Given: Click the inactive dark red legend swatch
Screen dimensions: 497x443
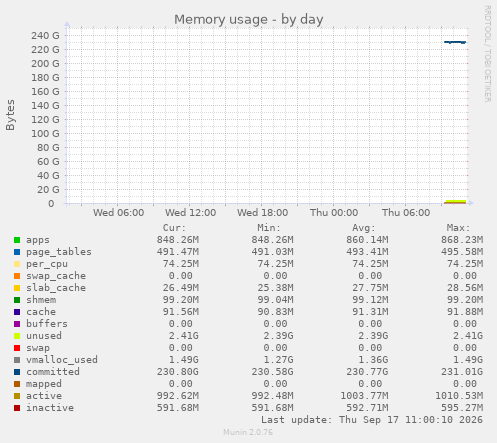Looking at the screenshot, I should pos(17,408).
